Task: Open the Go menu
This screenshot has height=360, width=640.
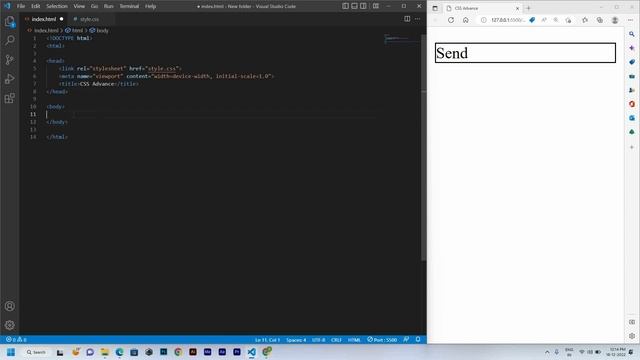Action: click(x=94, y=6)
